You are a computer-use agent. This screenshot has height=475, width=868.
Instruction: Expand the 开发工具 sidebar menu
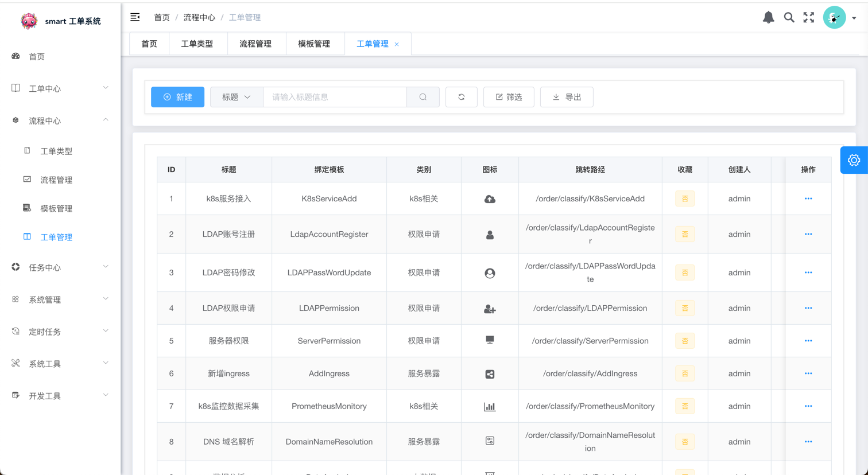60,396
